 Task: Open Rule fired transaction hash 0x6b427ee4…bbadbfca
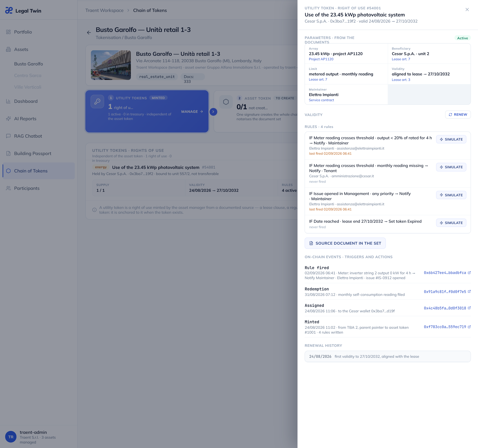click(445, 273)
